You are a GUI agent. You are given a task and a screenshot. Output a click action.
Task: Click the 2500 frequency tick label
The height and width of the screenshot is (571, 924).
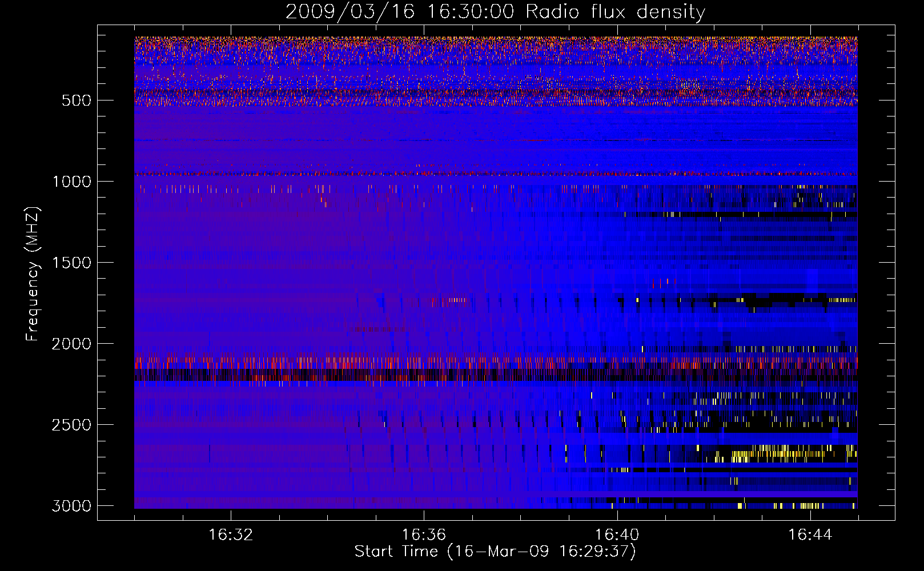point(71,425)
